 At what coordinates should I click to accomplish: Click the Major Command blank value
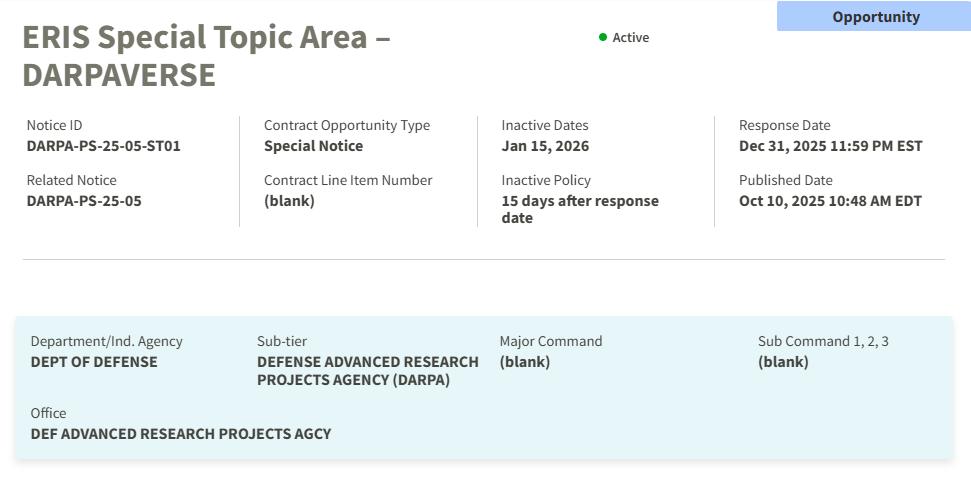pos(524,362)
